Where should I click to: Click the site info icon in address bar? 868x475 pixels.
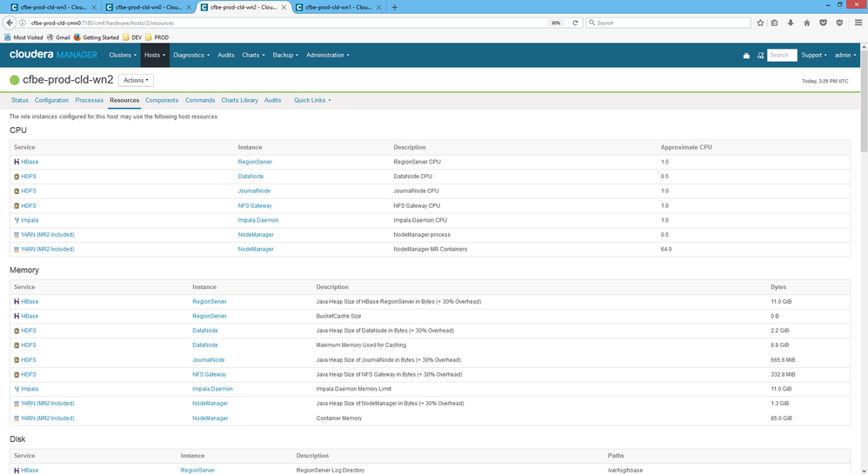[23, 23]
